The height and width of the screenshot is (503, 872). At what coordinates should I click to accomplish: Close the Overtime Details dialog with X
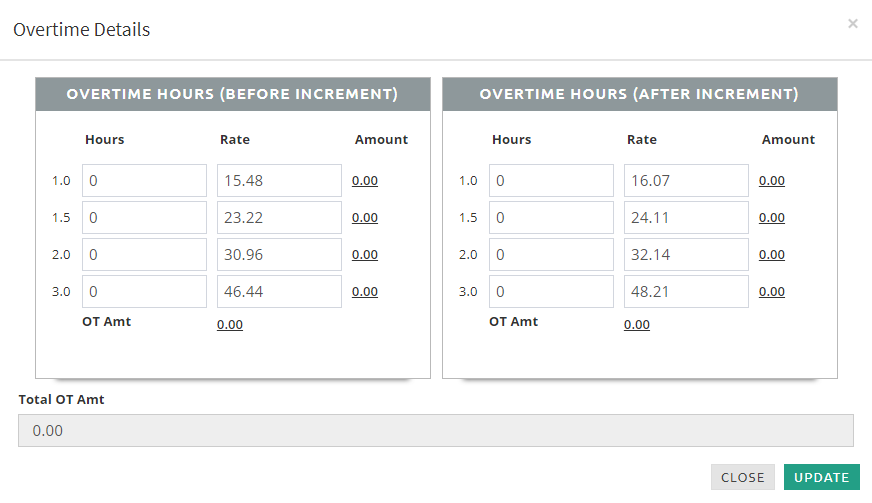pyautogui.click(x=852, y=23)
